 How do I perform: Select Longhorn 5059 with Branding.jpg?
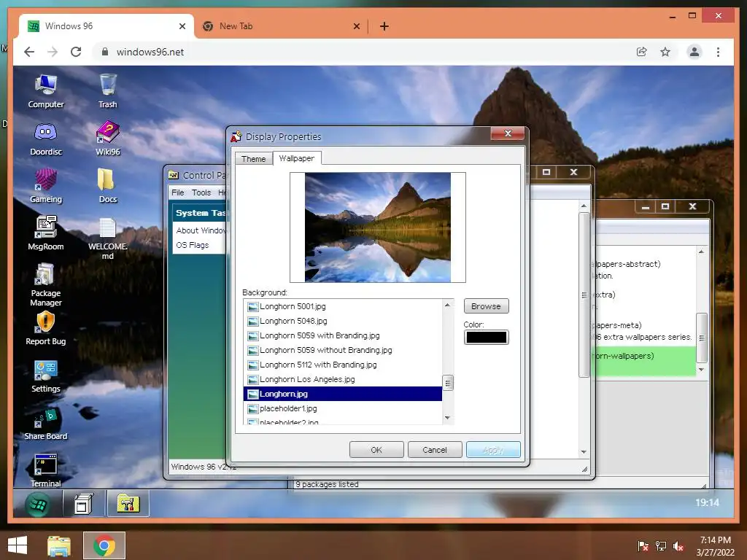pyautogui.click(x=343, y=335)
